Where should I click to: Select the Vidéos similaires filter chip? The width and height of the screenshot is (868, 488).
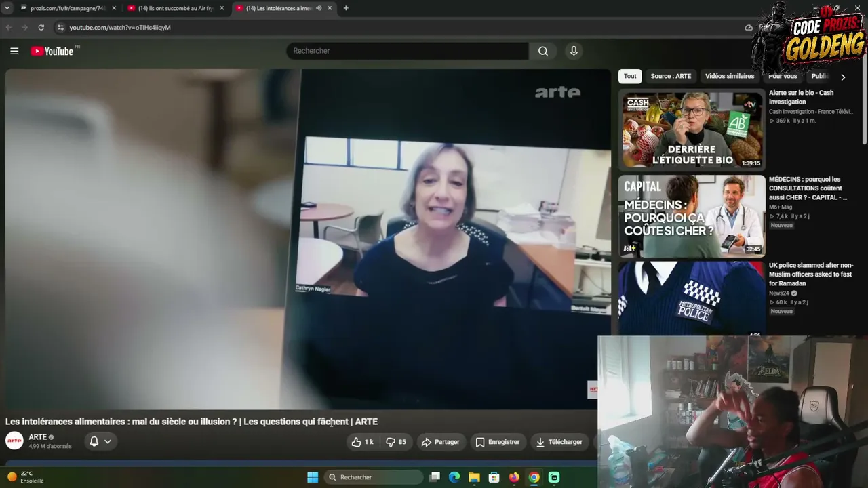[x=730, y=76]
